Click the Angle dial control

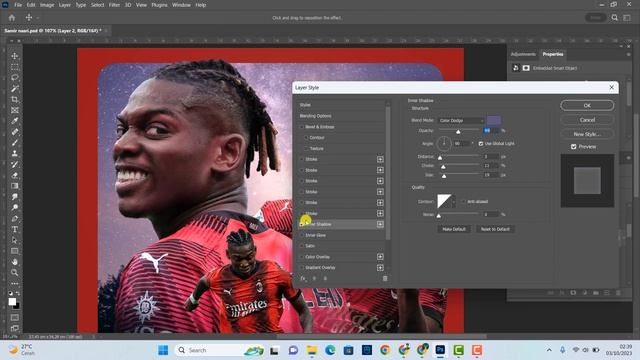[x=444, y=144]
